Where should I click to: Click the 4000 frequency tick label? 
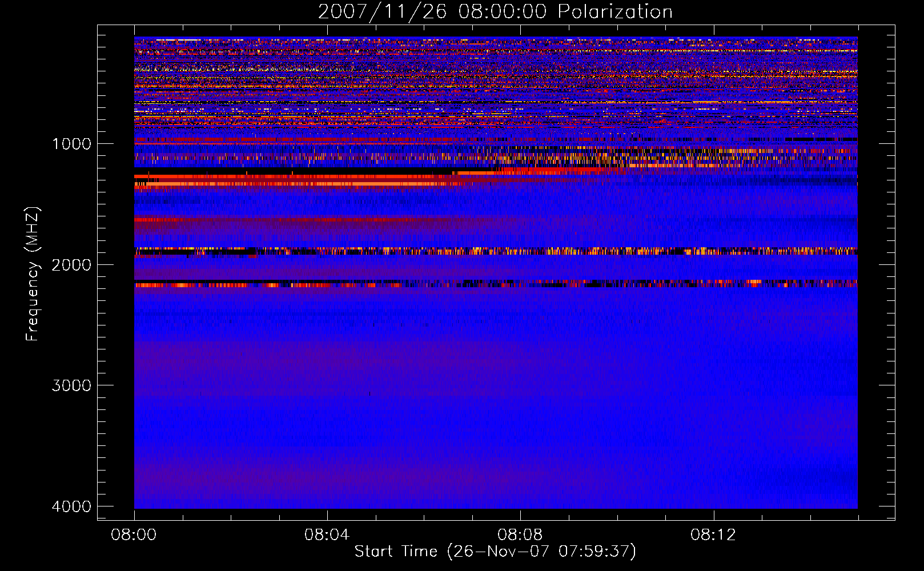point(71,506)
